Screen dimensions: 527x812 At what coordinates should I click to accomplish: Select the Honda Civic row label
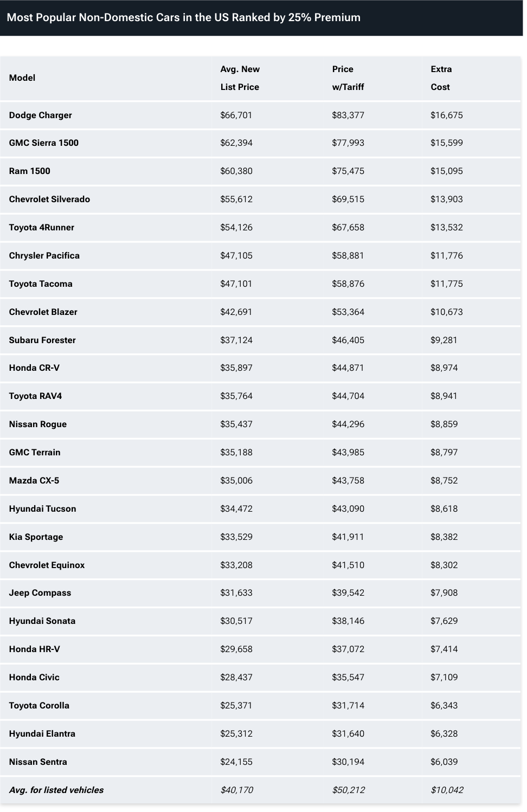click(34, 677)
